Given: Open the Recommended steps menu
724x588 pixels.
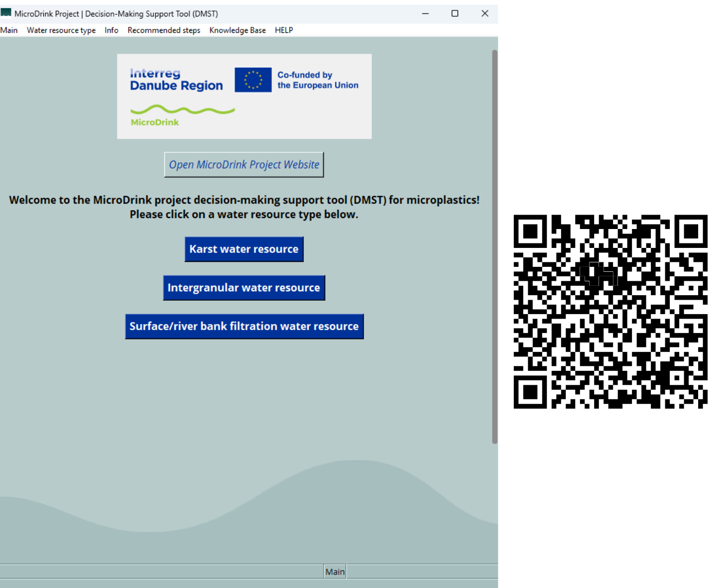Looking at the screenshot, I should [164, 30].
